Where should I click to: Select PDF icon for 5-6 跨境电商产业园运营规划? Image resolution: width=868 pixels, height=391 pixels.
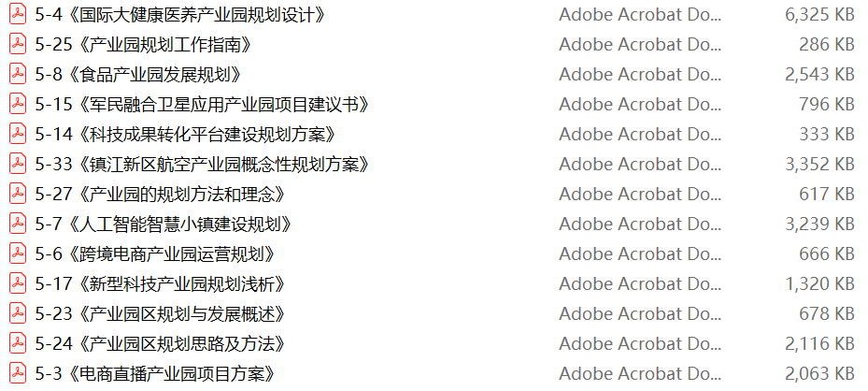(18, 253)
